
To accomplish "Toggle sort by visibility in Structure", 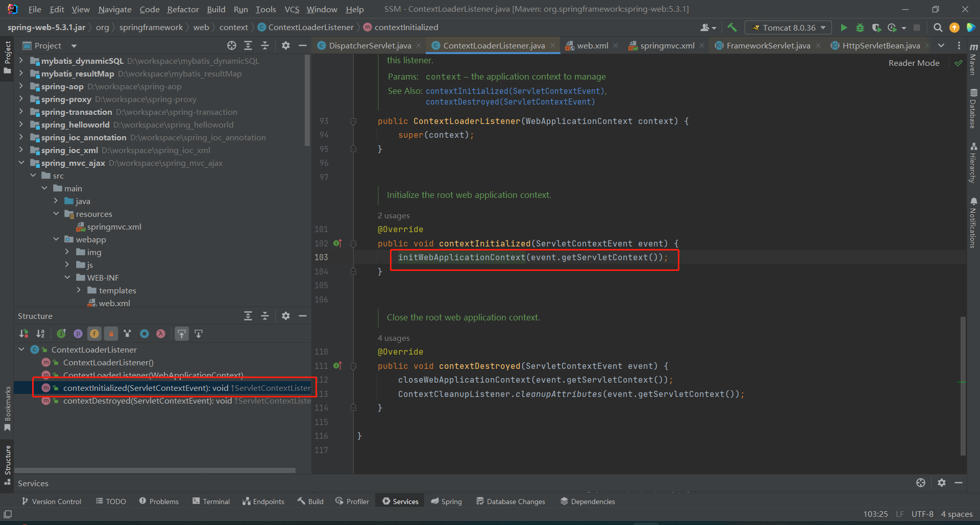I will (24, 334).
